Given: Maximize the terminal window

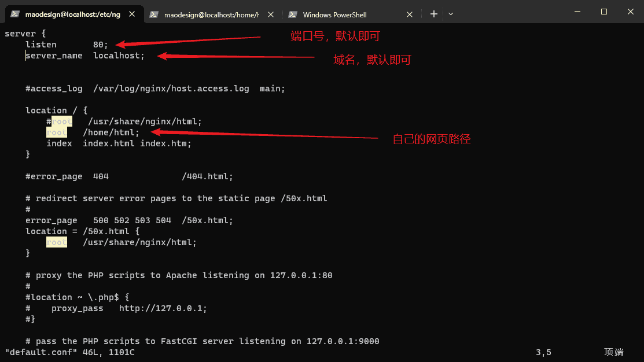Looking at the screenshot, I should pos(603,12).
